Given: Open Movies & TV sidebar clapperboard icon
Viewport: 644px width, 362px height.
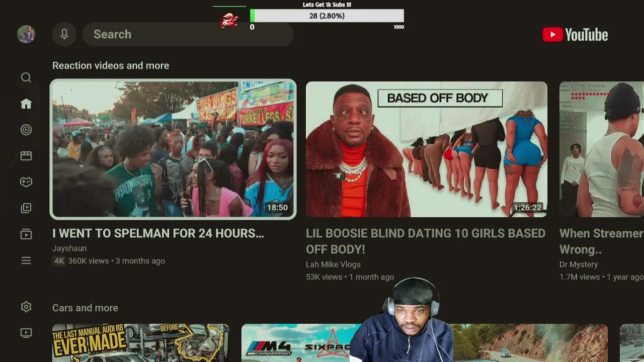Looking at the screenshot, I should point(26,156).
